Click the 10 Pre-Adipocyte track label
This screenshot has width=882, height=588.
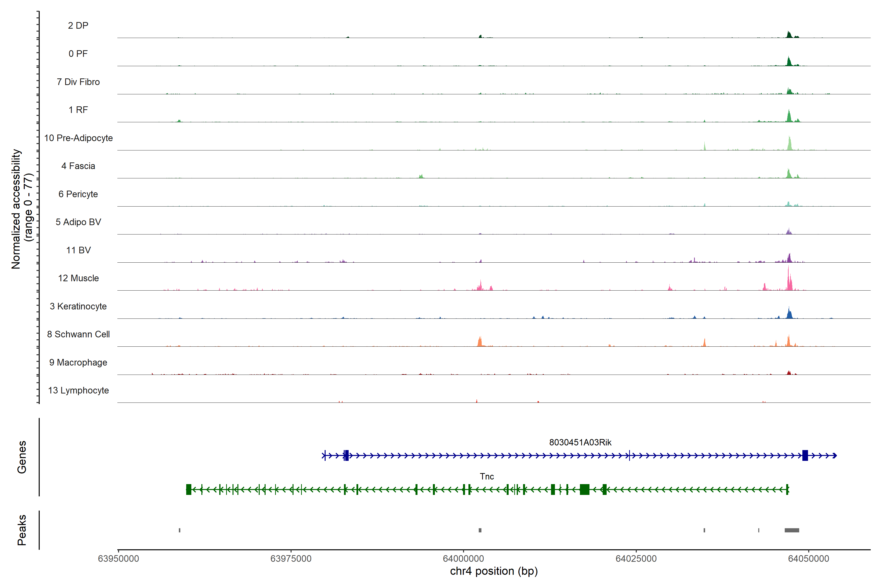(x=78, y=138)
